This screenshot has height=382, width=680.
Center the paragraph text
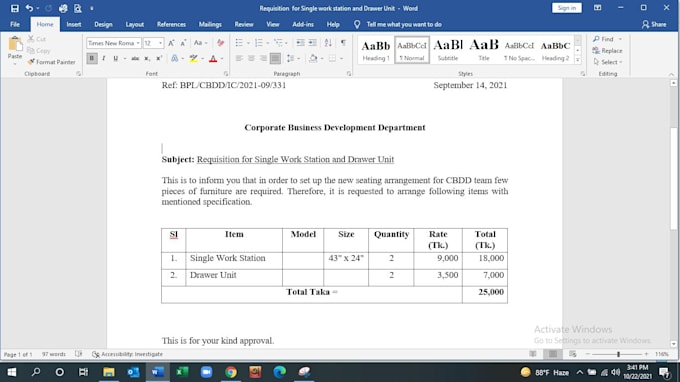(251, 58)
